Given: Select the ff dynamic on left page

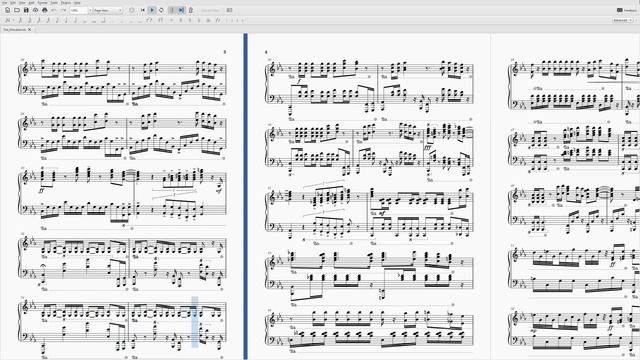Looking at the screenshot, I should [x=41, y=190].
